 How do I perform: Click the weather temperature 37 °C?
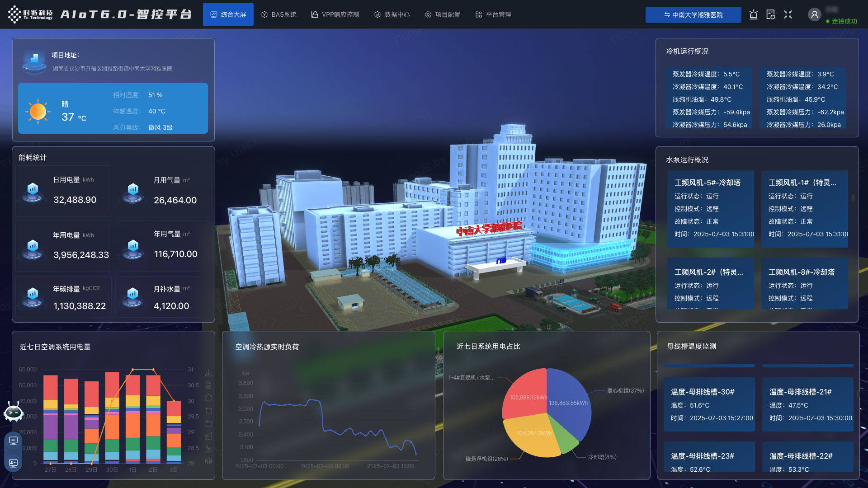tap(74, 117)
